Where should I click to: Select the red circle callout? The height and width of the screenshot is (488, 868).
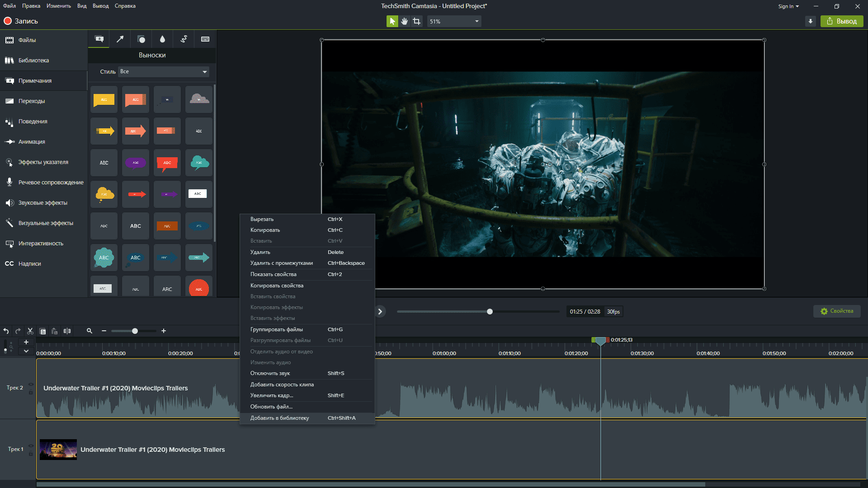(x=199, y=287)
